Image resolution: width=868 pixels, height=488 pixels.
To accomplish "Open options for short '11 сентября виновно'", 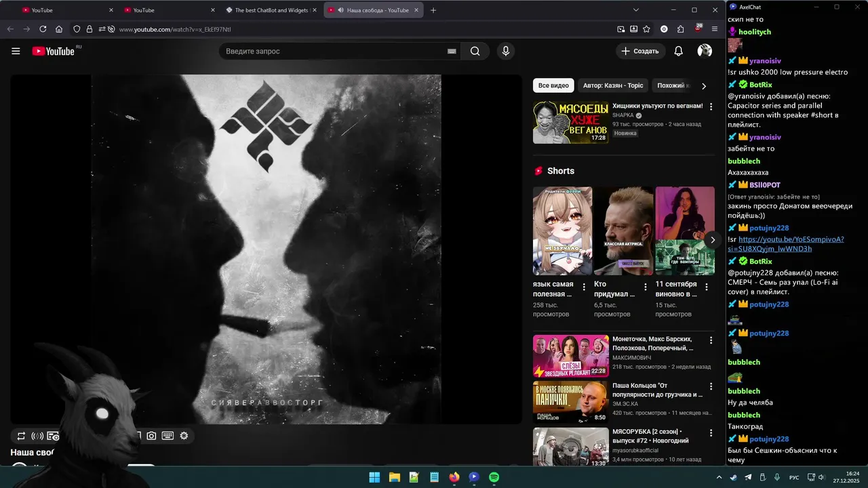I will pos(706,287).
